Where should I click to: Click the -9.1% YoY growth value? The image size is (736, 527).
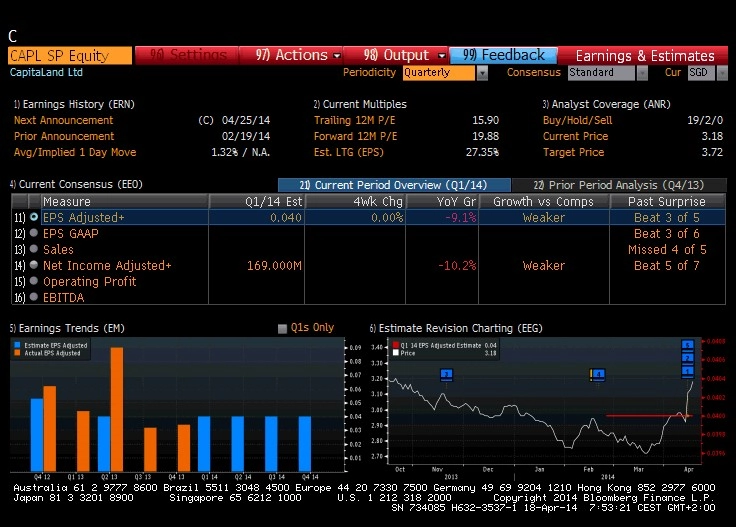pyautogui.click(x=460, y=218)
